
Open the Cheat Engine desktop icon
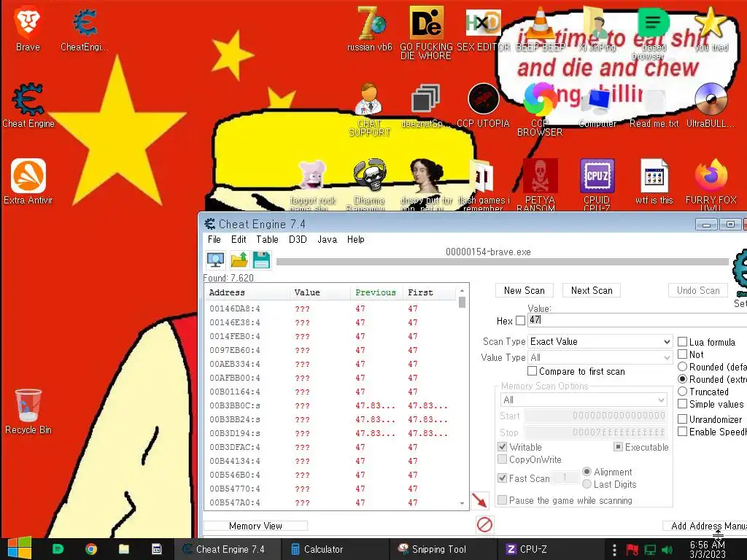coord(28,105)
